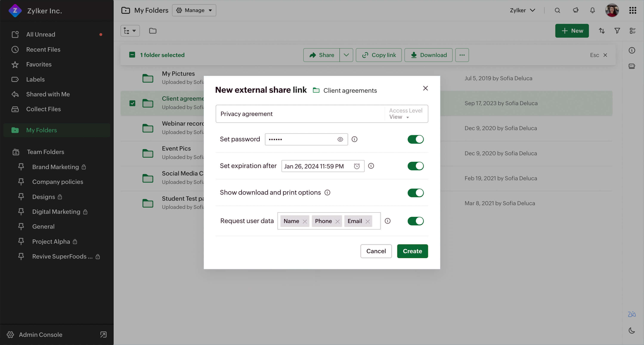Expand the Share button dropdown arrow
Screen dimensions: 644x345
346,55
